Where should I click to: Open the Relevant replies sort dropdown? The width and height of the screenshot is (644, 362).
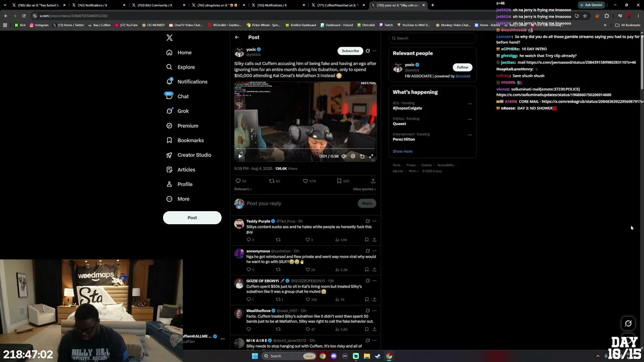[x=243, y=189]
